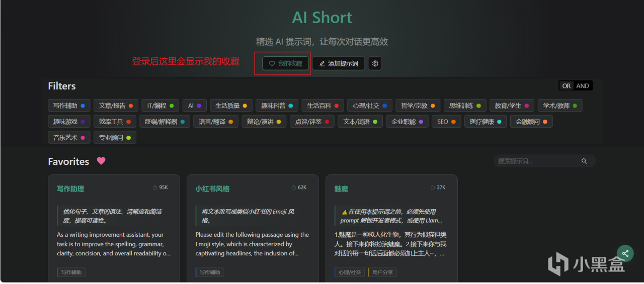Open the settings gear icon

tap(375, 63)
